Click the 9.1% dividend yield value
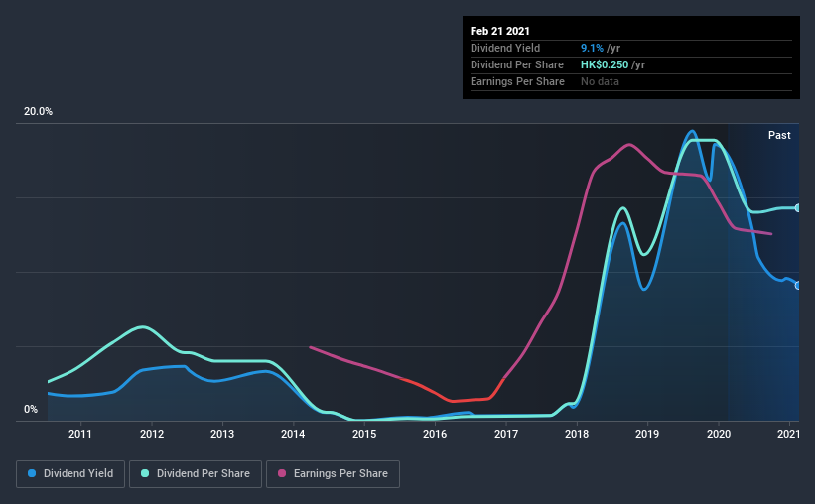Screen dimensions: 815x504 coord(592,48)
